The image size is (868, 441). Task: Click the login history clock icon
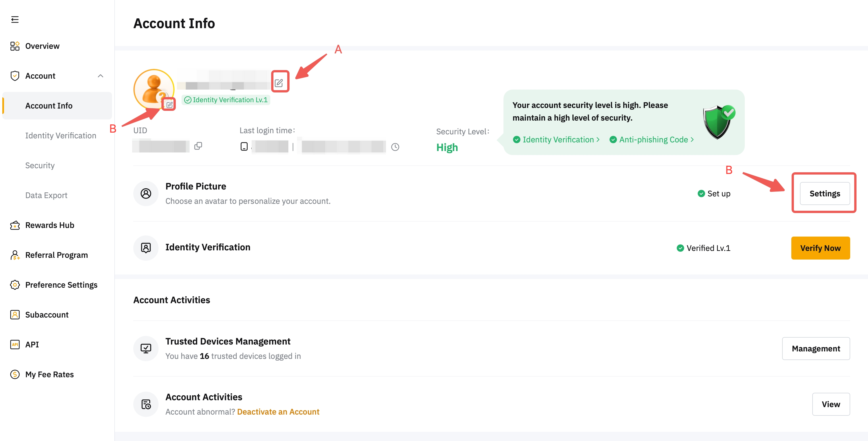395,147
